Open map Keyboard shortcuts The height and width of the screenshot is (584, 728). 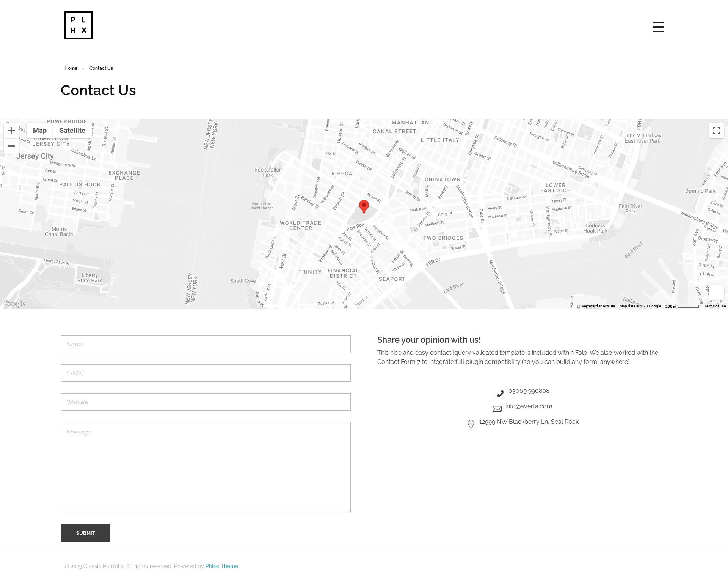pos(598,306)
